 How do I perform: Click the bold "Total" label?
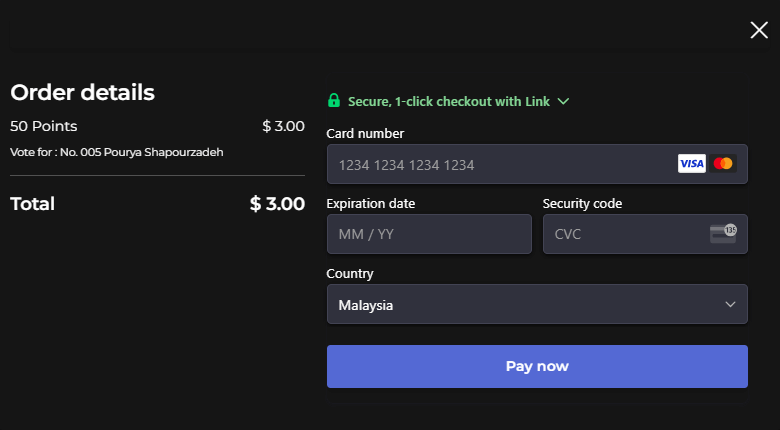(x=32, y=204)
